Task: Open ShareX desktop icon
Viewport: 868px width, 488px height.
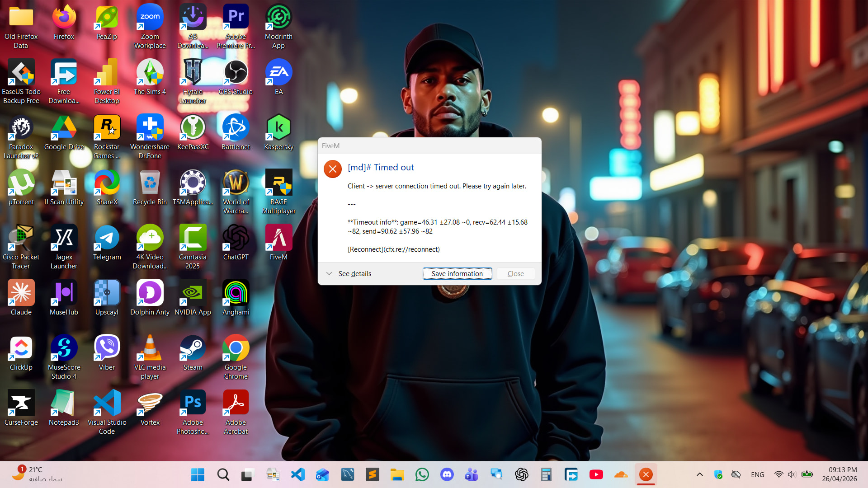Action: (107, 188)
